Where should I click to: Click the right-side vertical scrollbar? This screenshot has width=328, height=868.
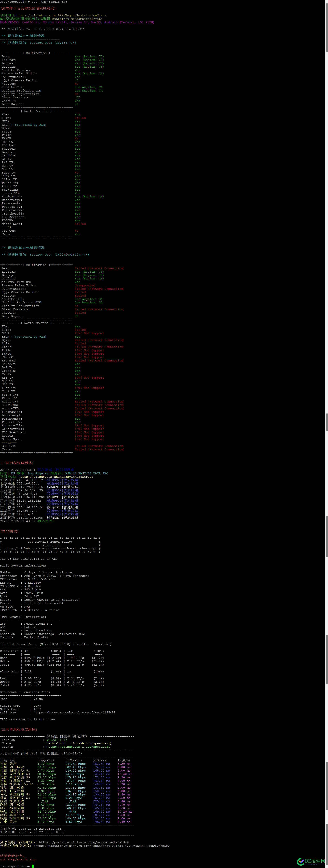click(327, 434)
